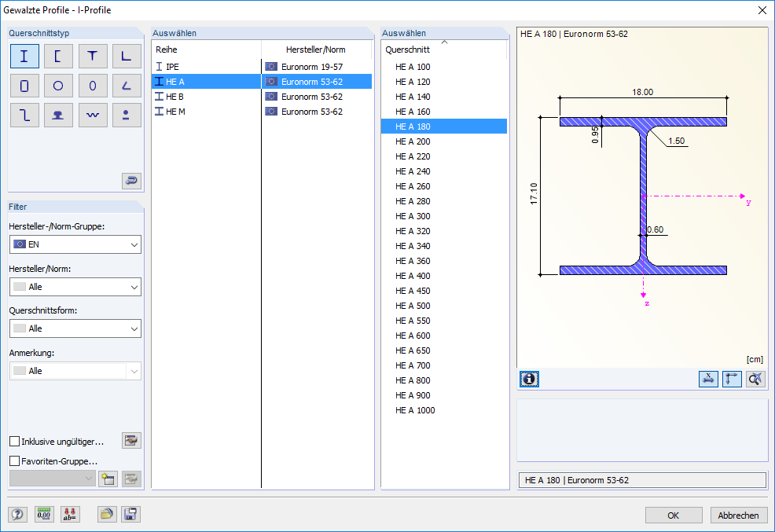Viewport: 775px width, 532px height.
Task: Toggle dimension display in preview
Action: click(x=708, y=379)
